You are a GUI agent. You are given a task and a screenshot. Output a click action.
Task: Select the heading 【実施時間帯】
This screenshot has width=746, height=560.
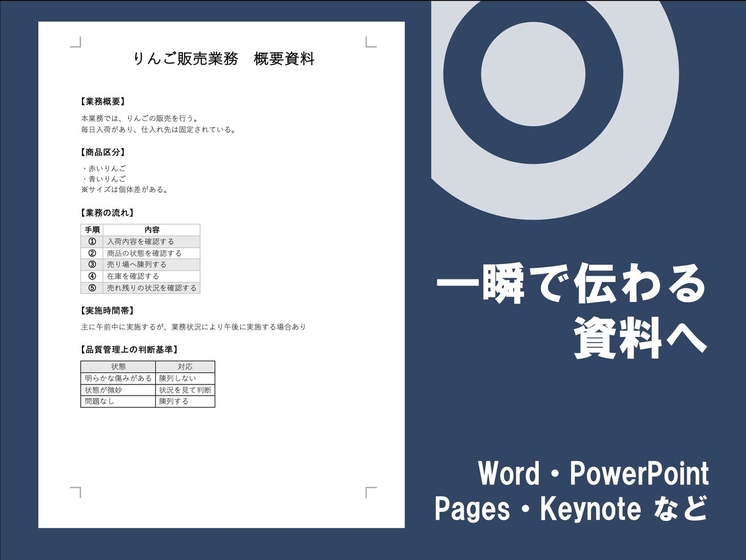click(x=107, y=311)
